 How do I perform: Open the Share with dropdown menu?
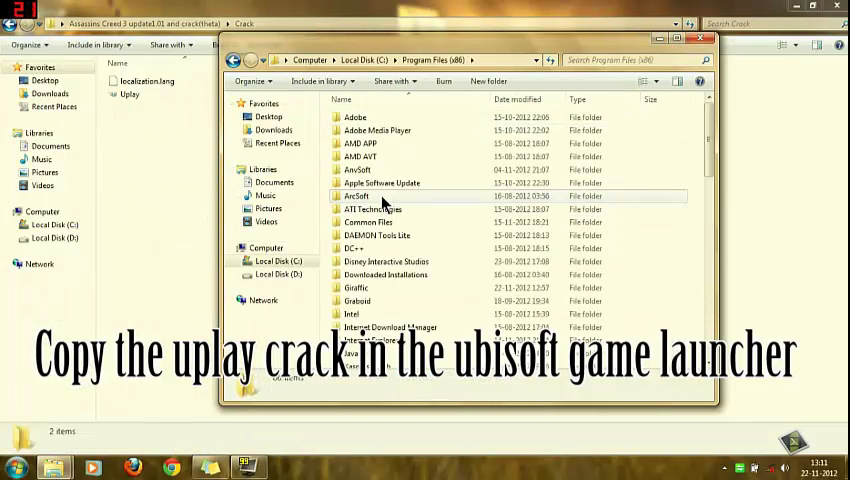click(395, 81)
